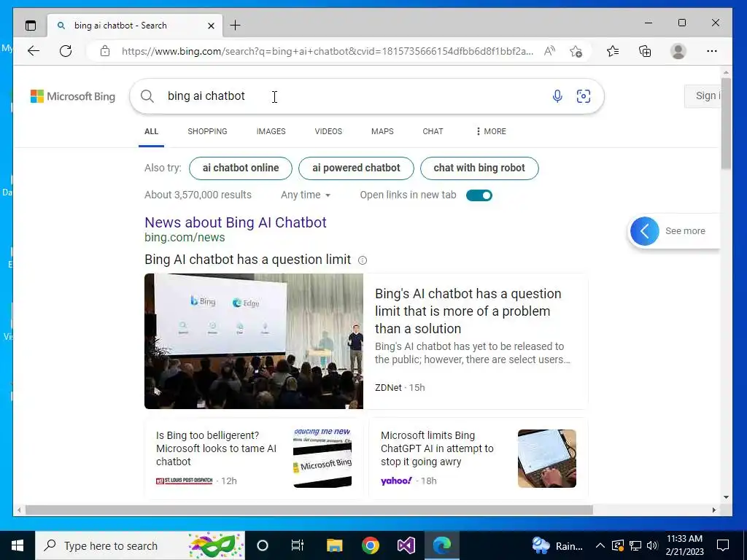Image resolution: width=747 pixels, height=560 pixels.
Task: Toggle Open links in new tab
Action: click(479, 195)
